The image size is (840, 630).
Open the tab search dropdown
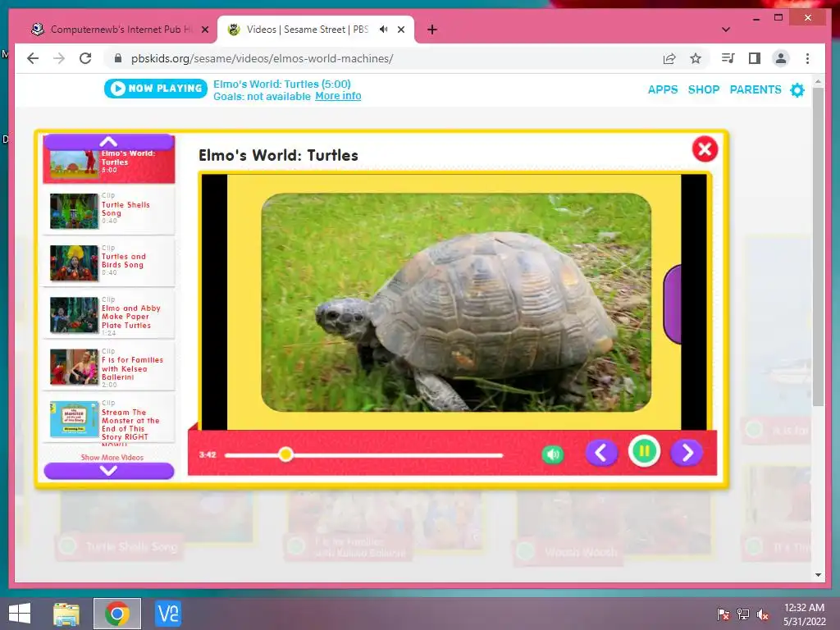coord(726,30)
